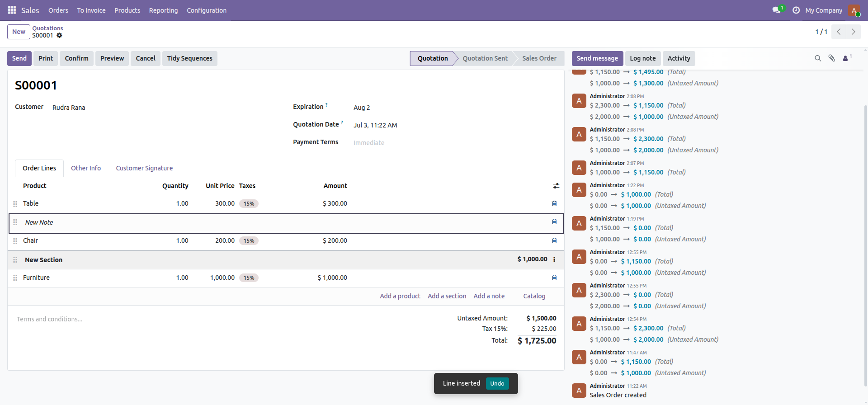Go to next record arrow
Screen dimensions: 868x405
pyautogui.click(x=853, y=32)
